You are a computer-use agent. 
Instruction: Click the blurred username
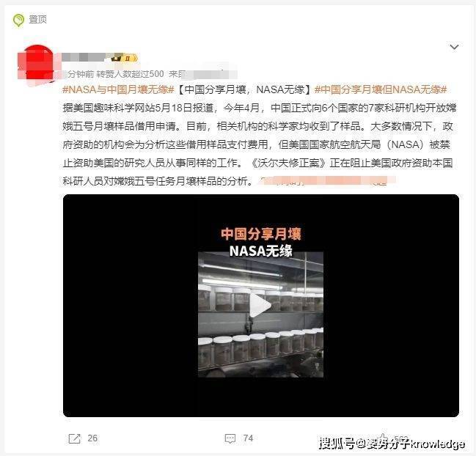84,57
